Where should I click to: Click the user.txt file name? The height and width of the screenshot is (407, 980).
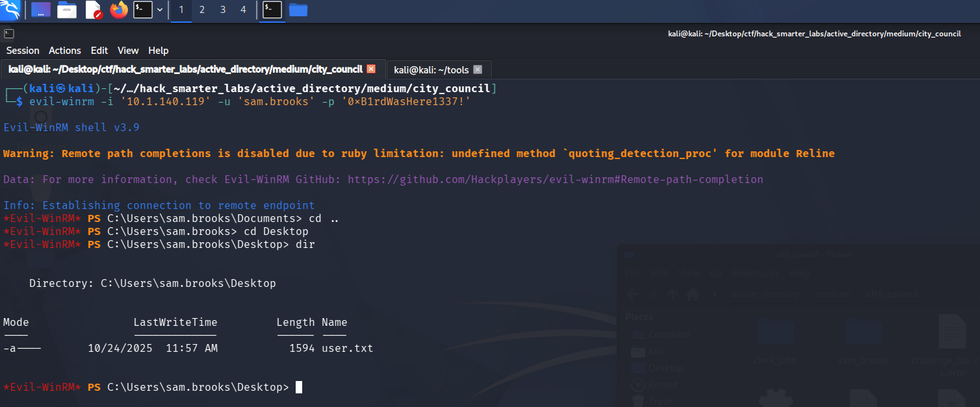(348, 349)
